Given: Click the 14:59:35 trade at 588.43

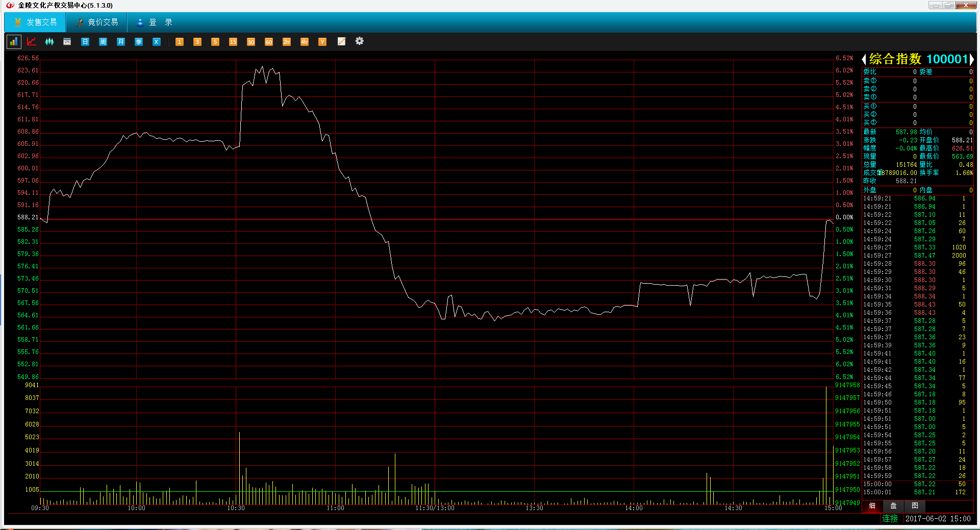Looking at the screenshot, I should [918, 305].
